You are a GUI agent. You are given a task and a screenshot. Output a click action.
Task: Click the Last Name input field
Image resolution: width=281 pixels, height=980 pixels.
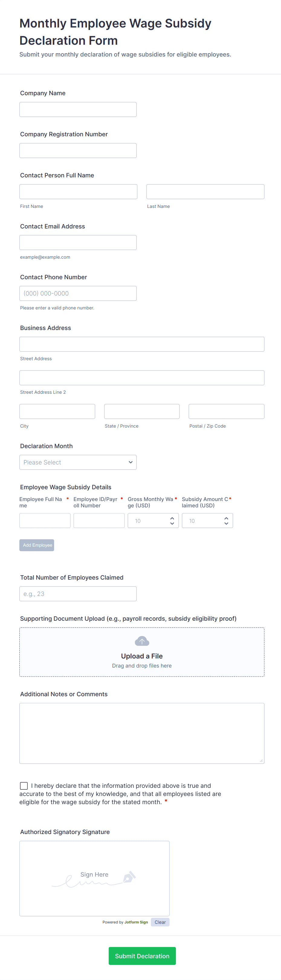(205, 192)
